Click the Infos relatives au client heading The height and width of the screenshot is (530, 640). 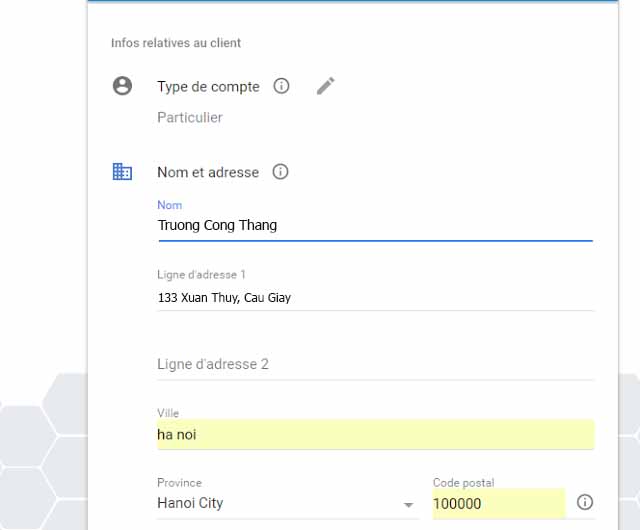click(176, 43)
